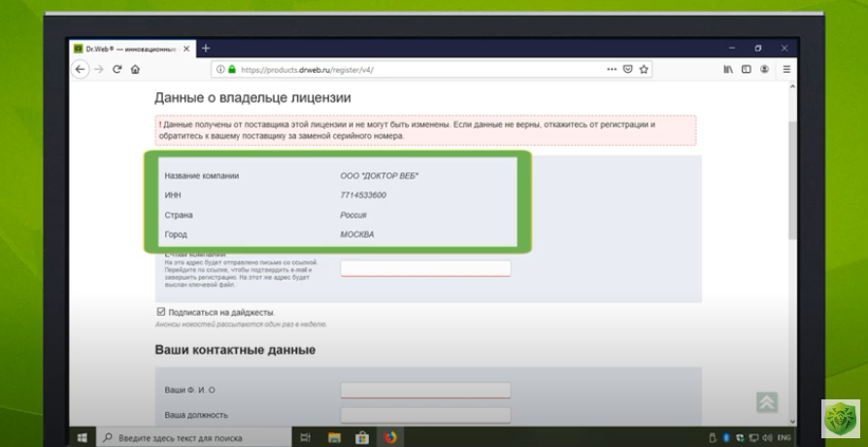Image resolution: width=868 pixels, height=447 pixels.
Task: Select the city value МОСКВА
Action: point(357,235)
